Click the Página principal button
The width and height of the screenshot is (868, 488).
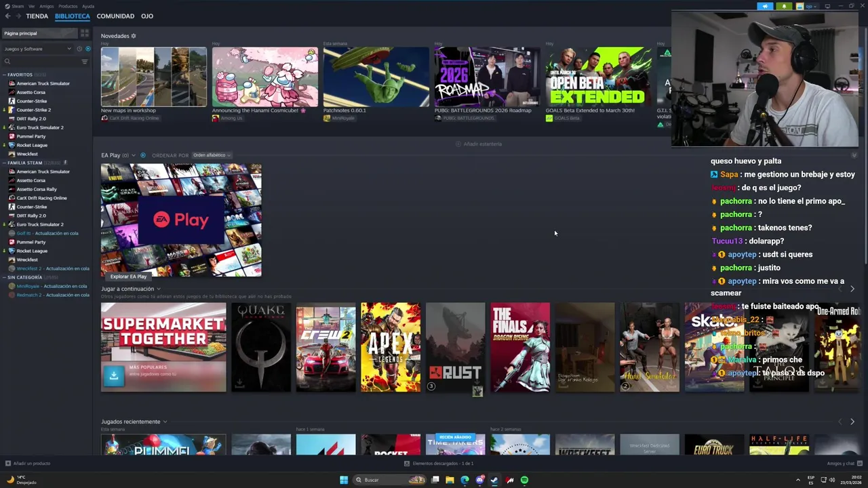click(39, 33)
